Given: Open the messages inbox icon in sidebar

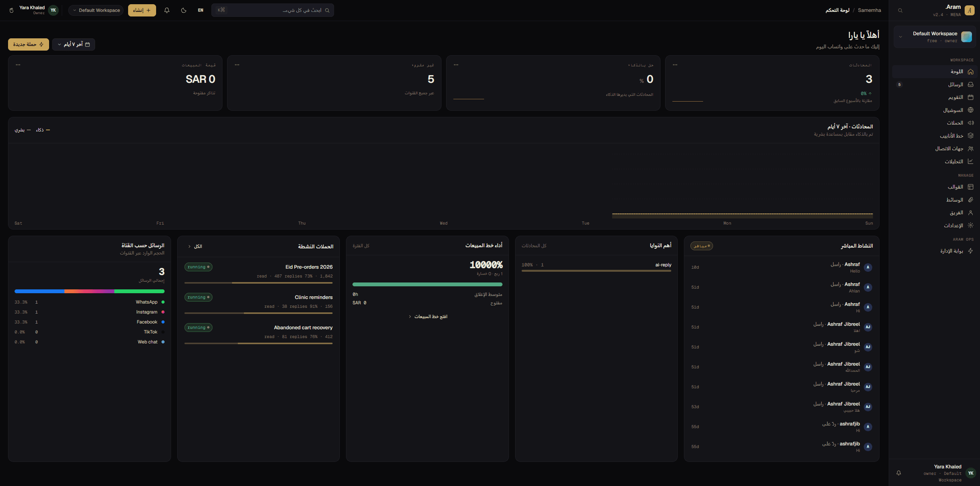Looking at the screenshot, I should pyautogui.click(x=970, y=84).
